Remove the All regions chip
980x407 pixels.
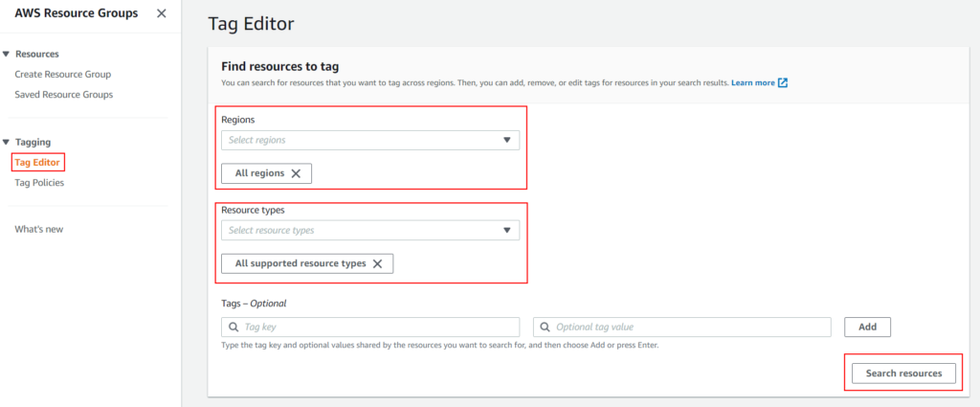(297, 173)
